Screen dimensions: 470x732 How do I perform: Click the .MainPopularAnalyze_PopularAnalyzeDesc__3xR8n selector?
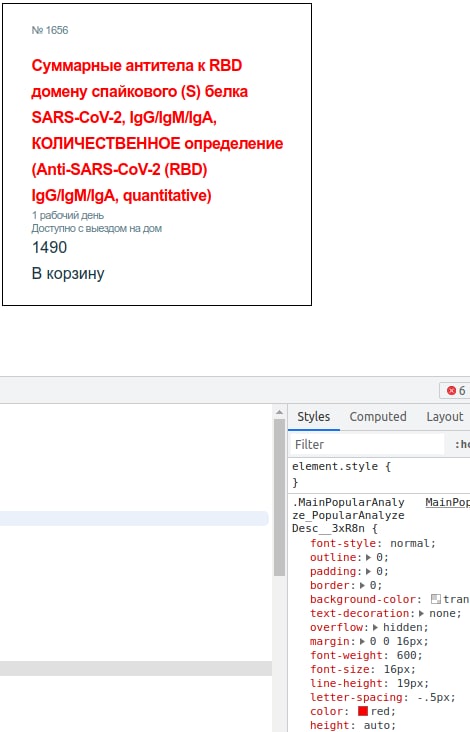pyautogui.click(x=348, y=515)
